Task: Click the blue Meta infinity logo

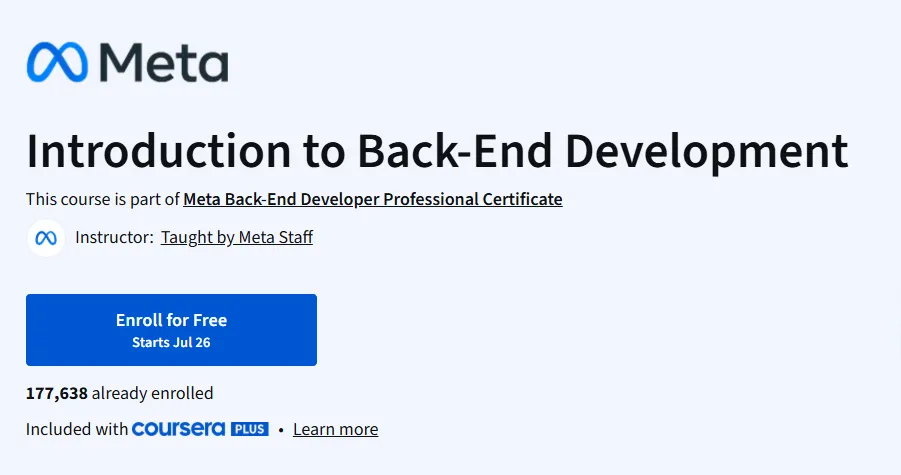Action: (x=57, y=62)
